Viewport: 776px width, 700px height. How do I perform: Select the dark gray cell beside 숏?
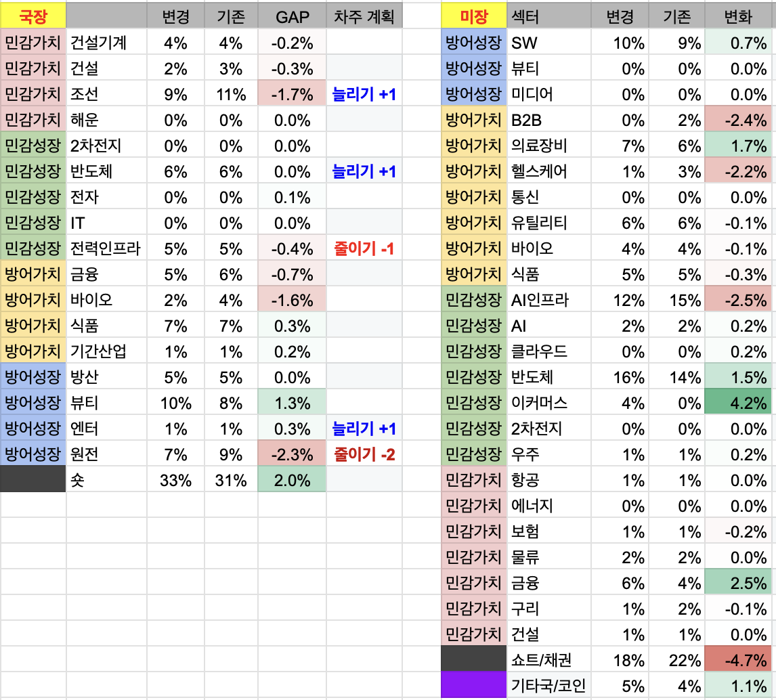33,479
